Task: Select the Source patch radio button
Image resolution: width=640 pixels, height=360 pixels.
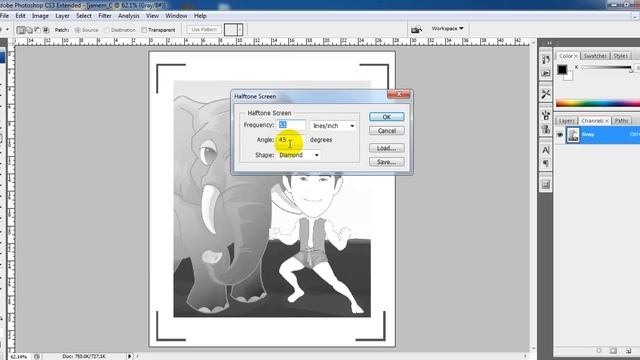Action: 78,30
